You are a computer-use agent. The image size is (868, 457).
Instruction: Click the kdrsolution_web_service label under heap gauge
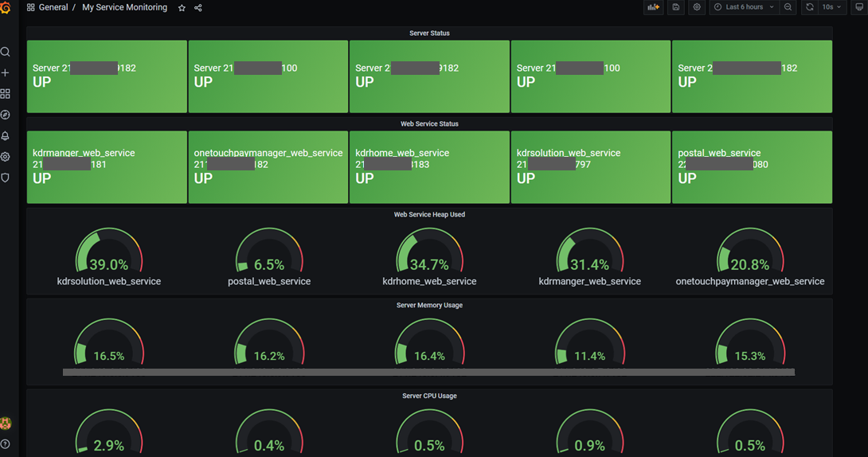pos(109,282)
